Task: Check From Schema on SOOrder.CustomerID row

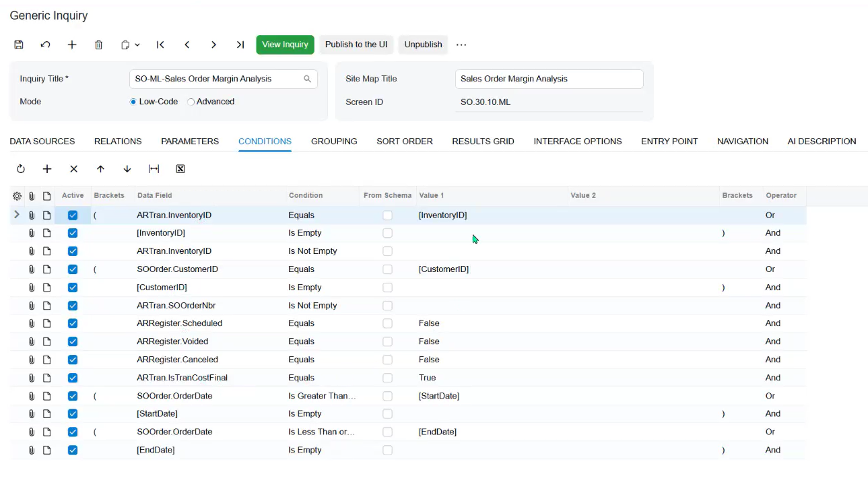Action: pyautogui.click(x=387, y=269)
